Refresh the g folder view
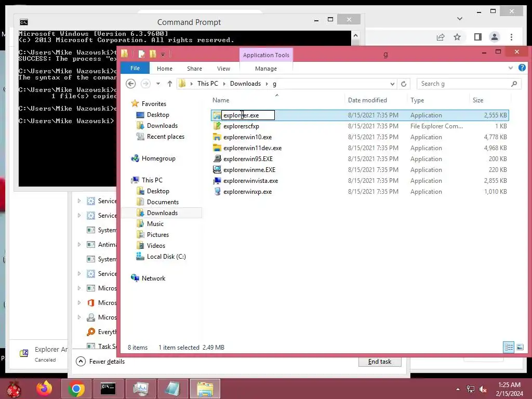 pos(403,84)
